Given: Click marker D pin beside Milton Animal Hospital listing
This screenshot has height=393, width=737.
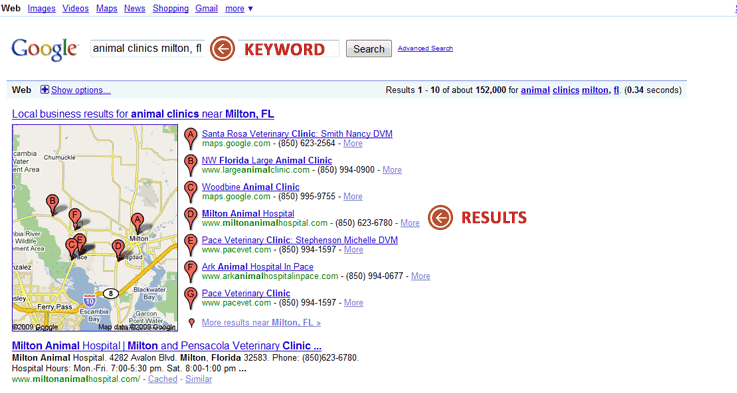Looking at the screenshot, I should (x=190, y=218).
